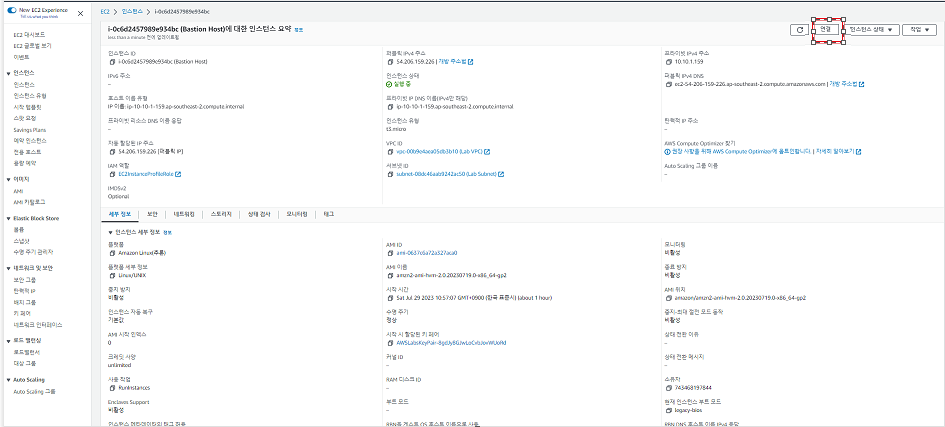945x427 pixels.
Task: Go to EC2 breadcrumb link
Action: (105, 11)
